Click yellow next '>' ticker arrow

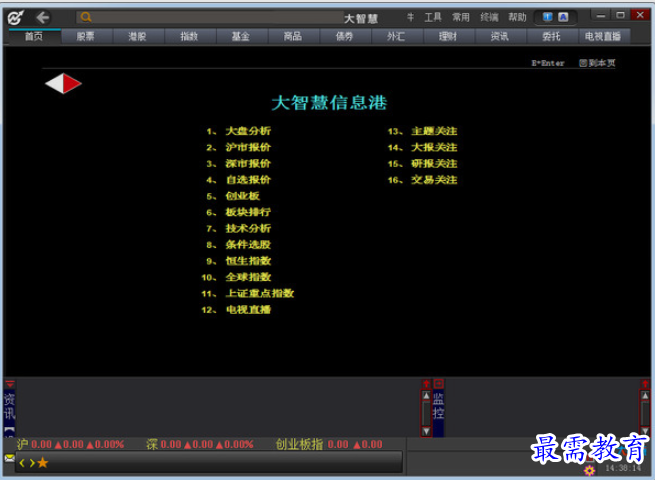[x=32, y=463]
